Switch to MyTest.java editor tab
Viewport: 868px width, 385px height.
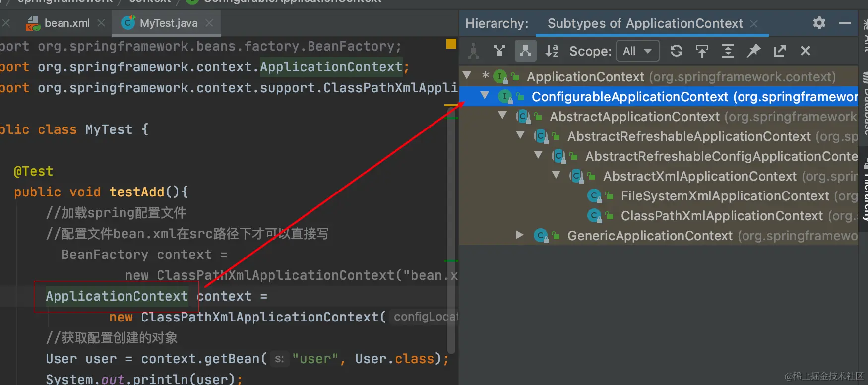168,23
